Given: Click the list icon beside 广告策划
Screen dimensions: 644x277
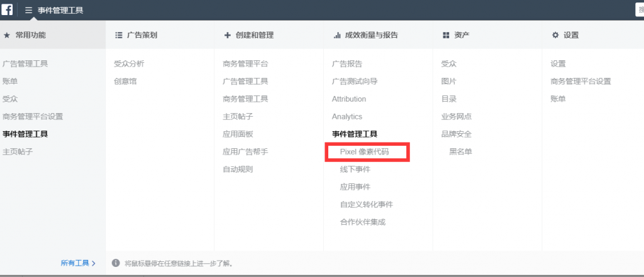Looking at the screenshot, I should (x=119, y=35).
